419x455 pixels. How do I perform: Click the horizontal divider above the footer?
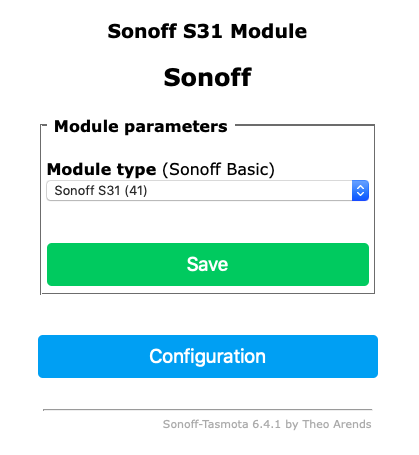click(x=208, y=409)
